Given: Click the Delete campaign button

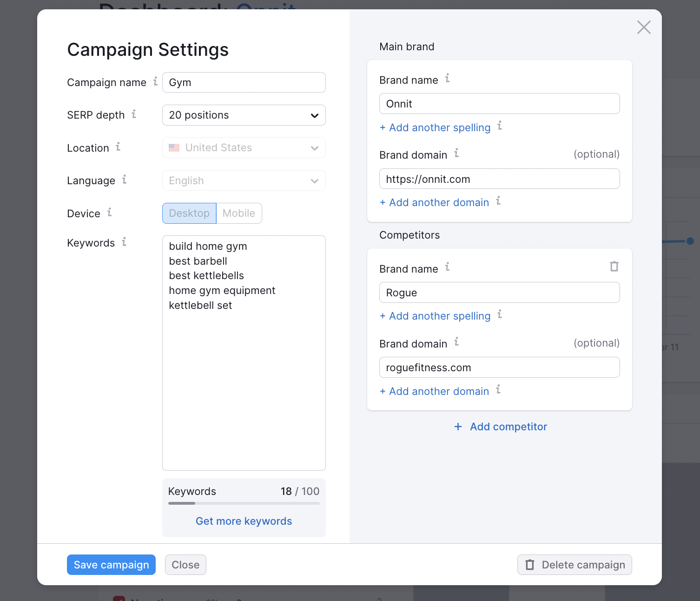Looking at the screenshot, I should [x=575, y=565].
